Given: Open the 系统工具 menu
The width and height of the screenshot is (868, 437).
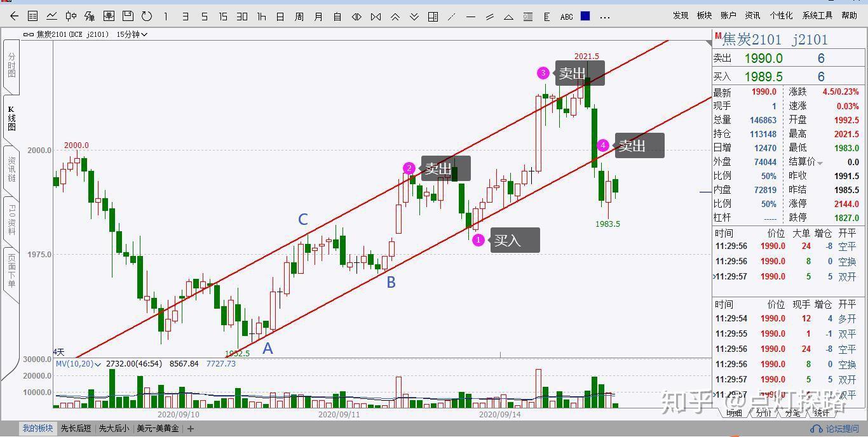Looking at the screenshot, I should 817,15.
